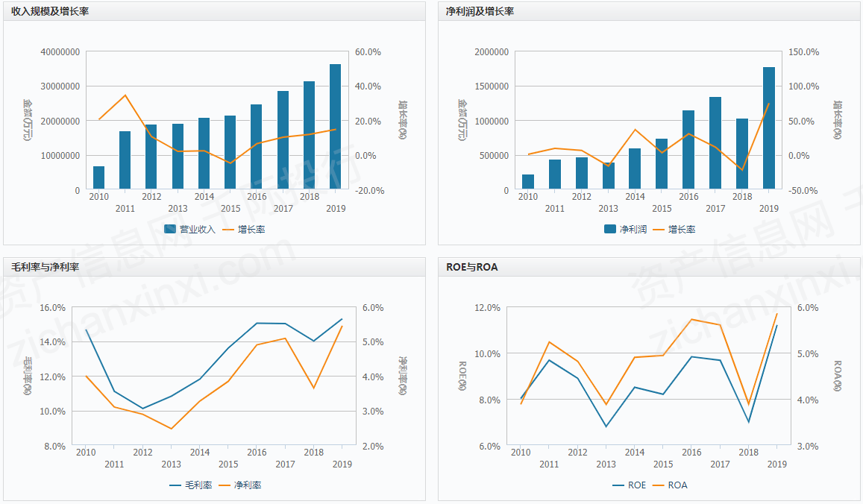Screen dimensions: 863x504
Task: Click the 2019 net profit bar
Action: pos(769,128)
